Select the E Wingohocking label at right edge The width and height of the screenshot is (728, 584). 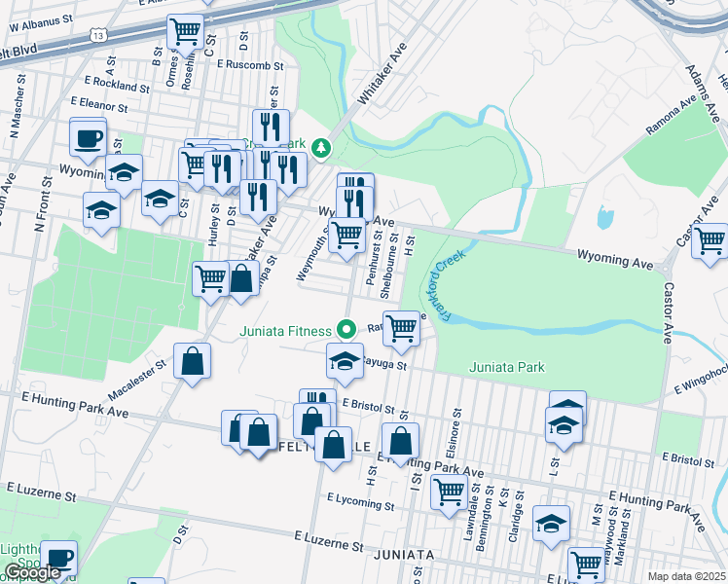pos(701,379)
